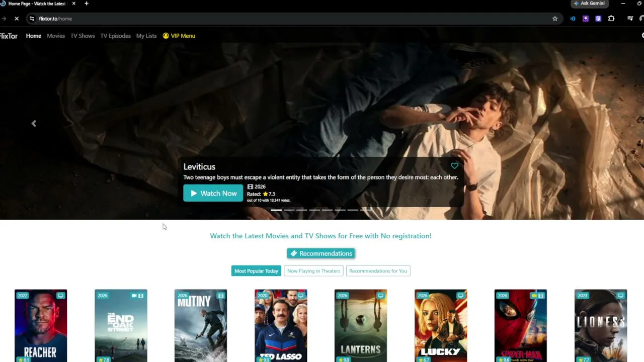The image size is (644, 362).
Task: Open the TV Episodes menu item
Action: (x=115, y=36)
